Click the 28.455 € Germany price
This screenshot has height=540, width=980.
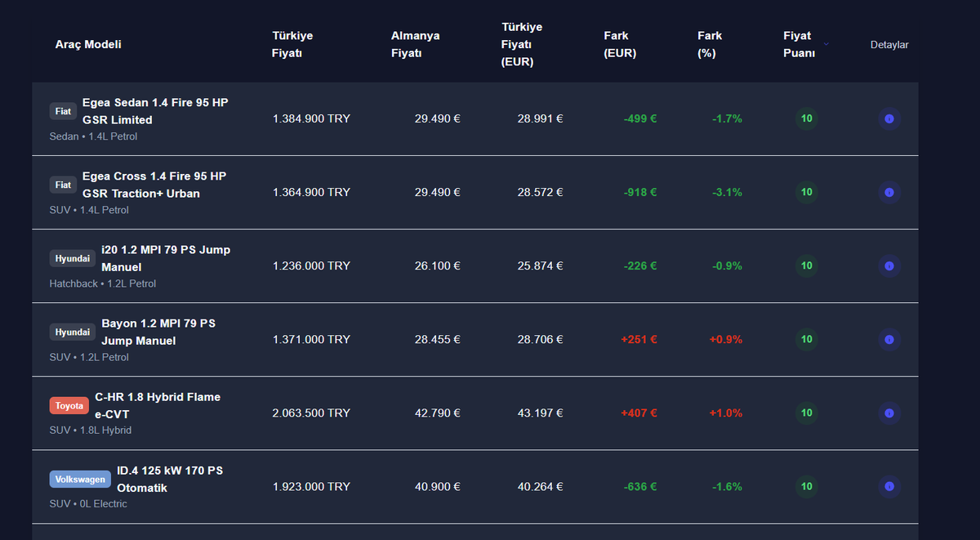tap(438, 339)
